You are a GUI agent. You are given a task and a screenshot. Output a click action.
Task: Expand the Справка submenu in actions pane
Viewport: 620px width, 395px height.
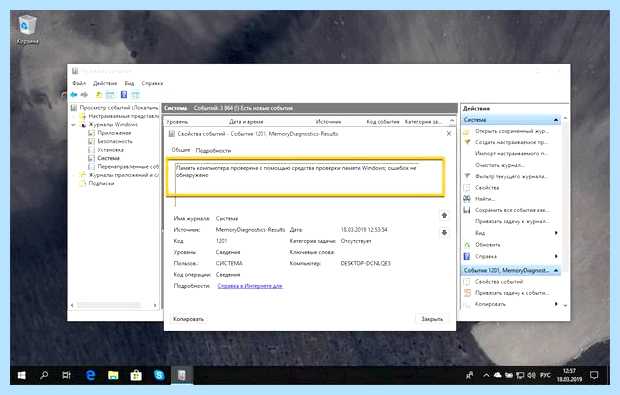(x=556, y=256)
